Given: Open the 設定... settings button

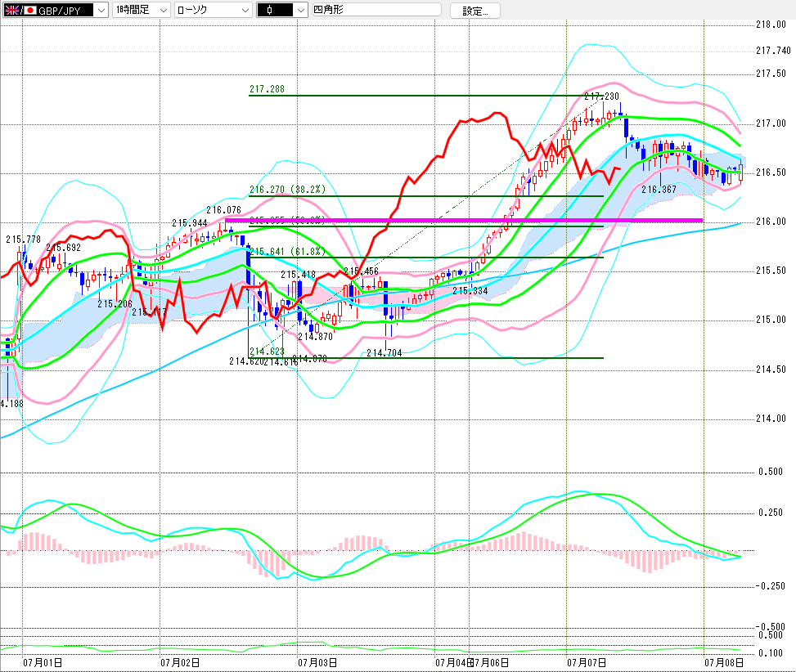Looking at the screenshot, I should coord(475,11).
